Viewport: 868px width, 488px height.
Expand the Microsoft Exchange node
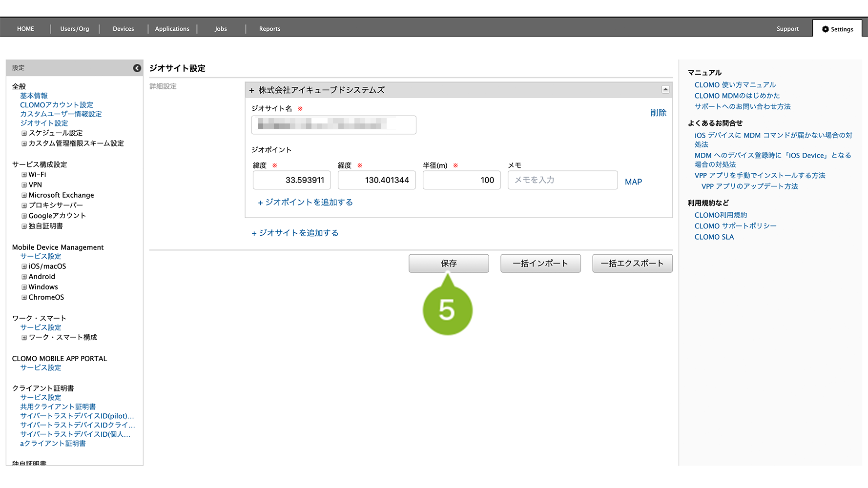coord(24,195)
